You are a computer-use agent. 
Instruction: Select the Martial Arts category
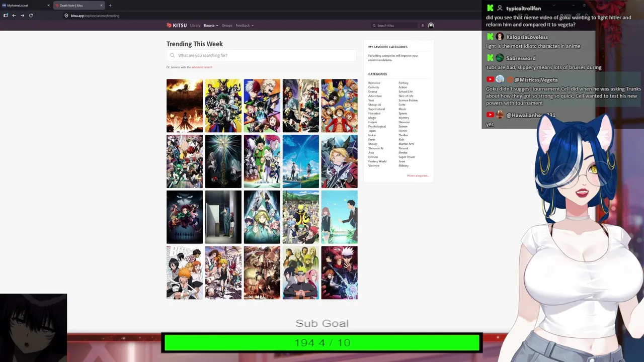point(406,144)
